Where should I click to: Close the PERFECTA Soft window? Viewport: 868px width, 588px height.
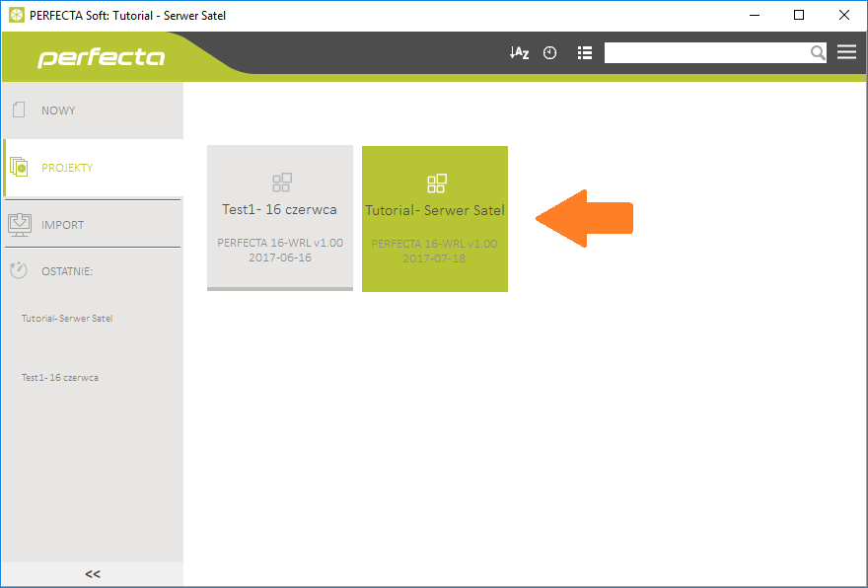tap(844, 15)
